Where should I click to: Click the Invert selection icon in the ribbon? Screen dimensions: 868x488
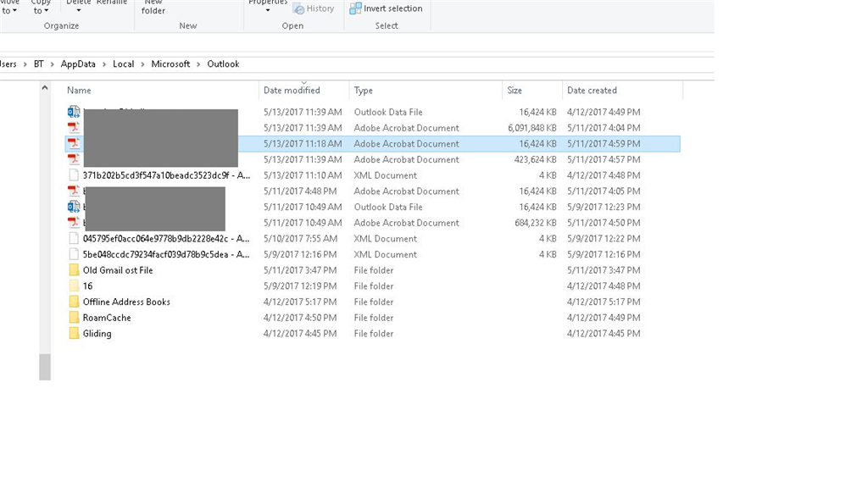(x=355, y=8)
